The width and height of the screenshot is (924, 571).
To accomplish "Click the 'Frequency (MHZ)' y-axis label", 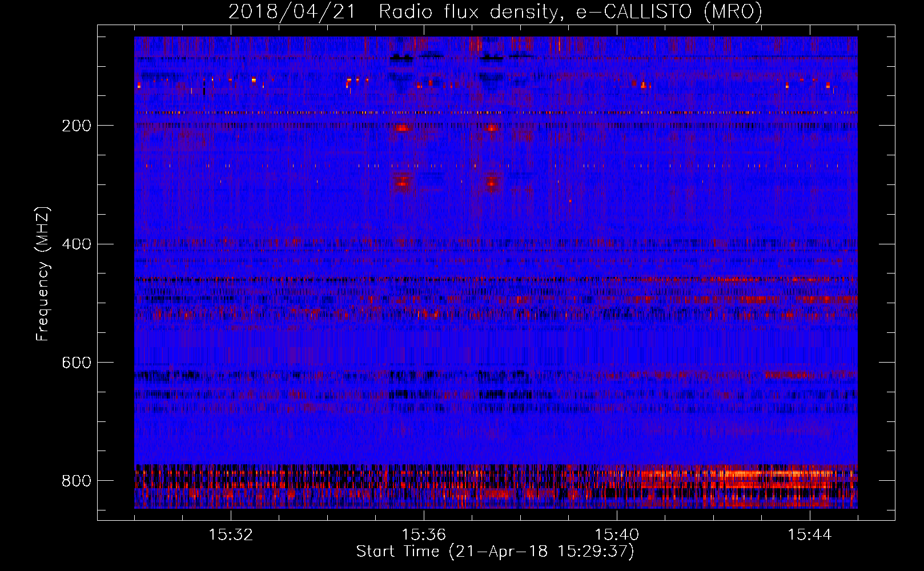I will tap(43, 274).
